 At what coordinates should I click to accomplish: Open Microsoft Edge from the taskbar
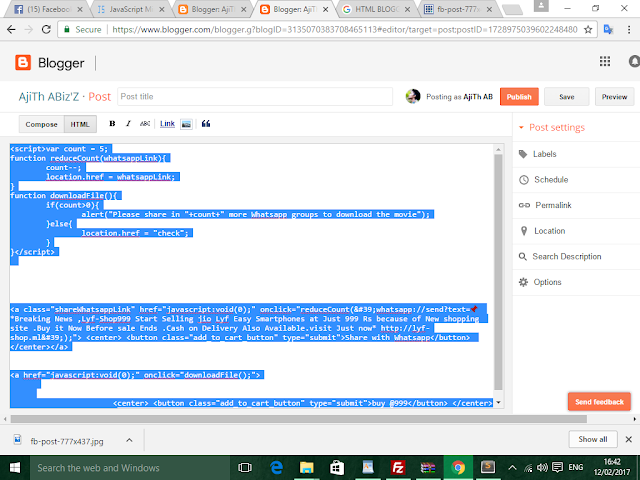pos(276,468)
